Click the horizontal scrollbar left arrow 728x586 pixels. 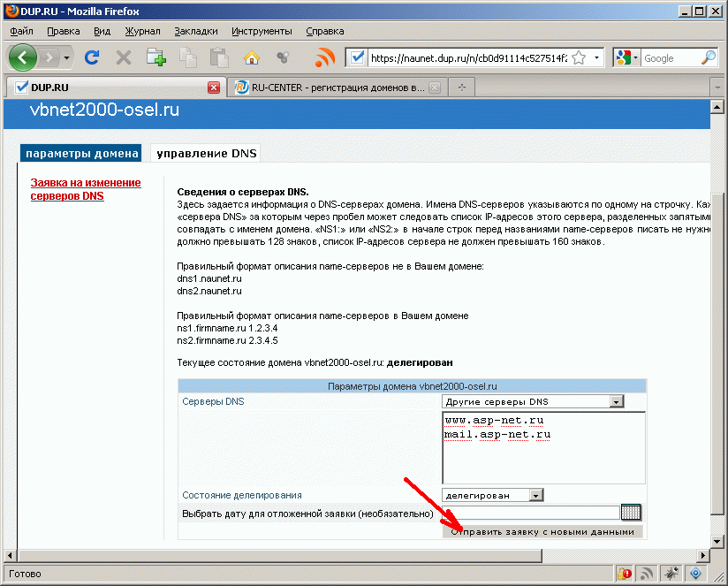point(11,555)
